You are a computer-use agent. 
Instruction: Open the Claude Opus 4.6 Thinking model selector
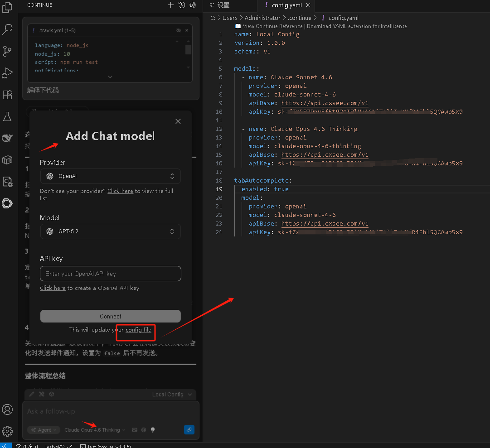click(95, 430)
